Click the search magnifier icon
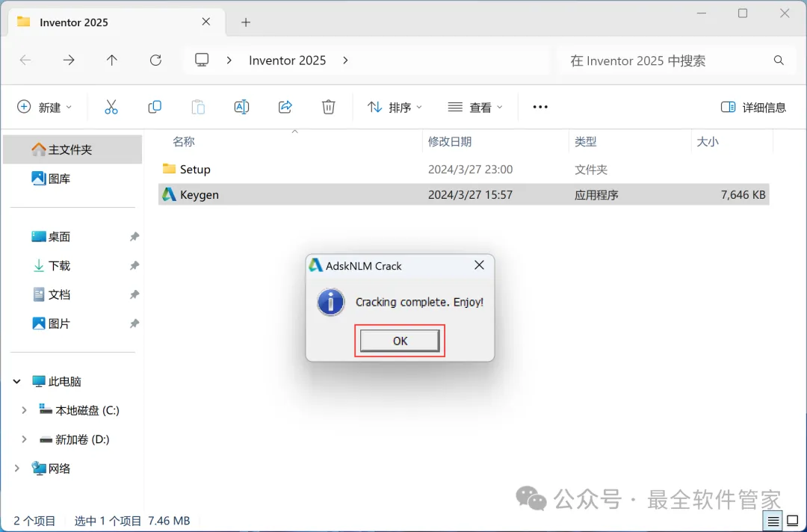The image size is (807, 532). coord(779,61)
